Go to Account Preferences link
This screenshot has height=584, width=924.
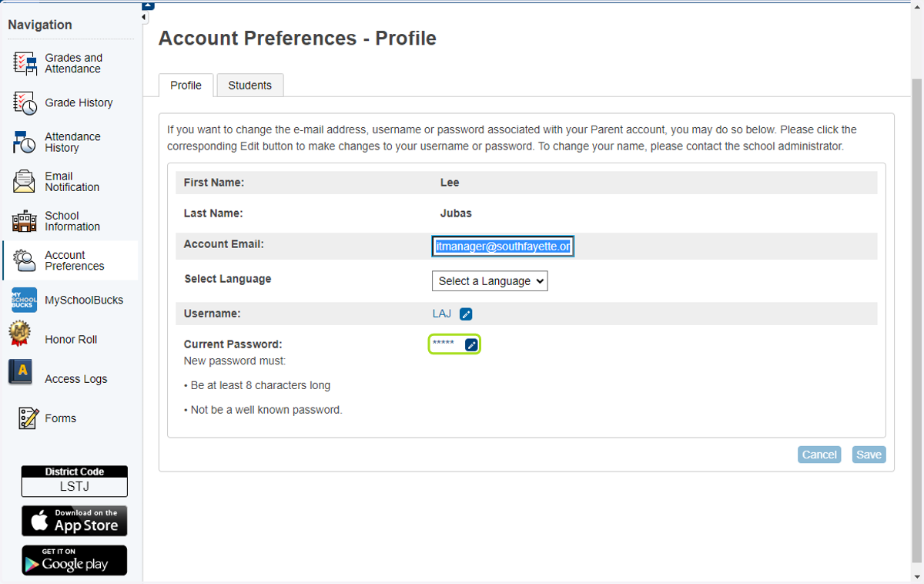[x=74, y=260]
